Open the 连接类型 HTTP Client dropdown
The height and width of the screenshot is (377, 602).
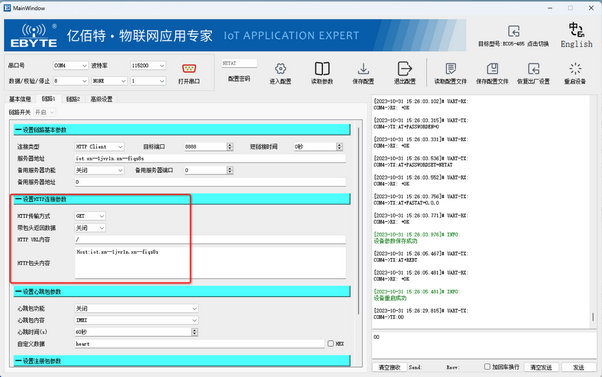click(99, 147)
